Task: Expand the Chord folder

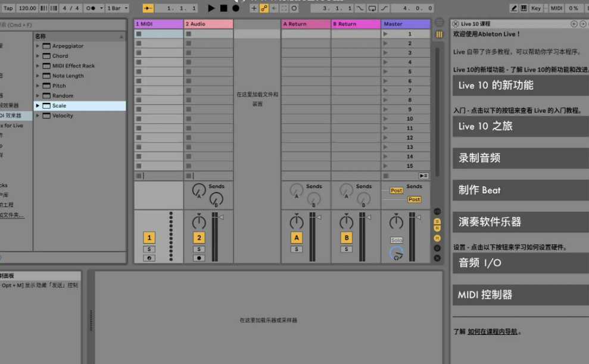Action: 38,56
